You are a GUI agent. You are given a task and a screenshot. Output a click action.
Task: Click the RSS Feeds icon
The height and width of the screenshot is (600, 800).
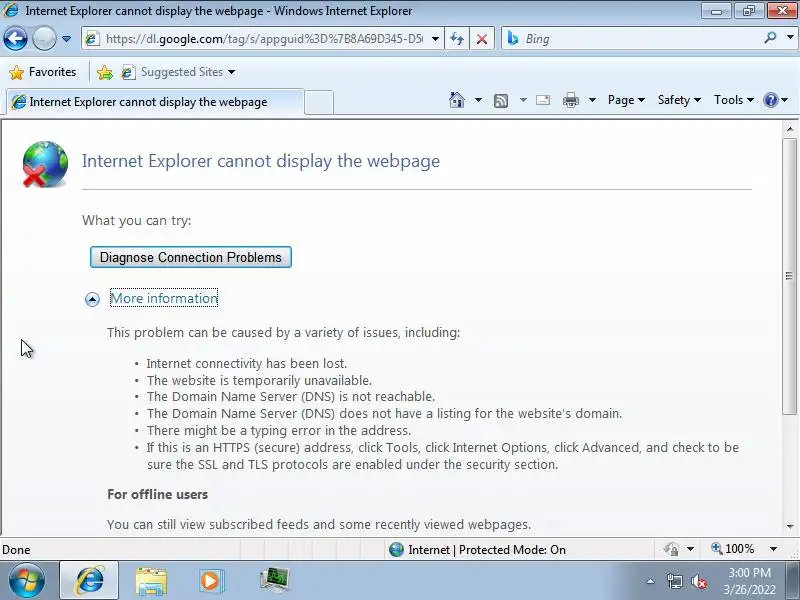[501, 101]
